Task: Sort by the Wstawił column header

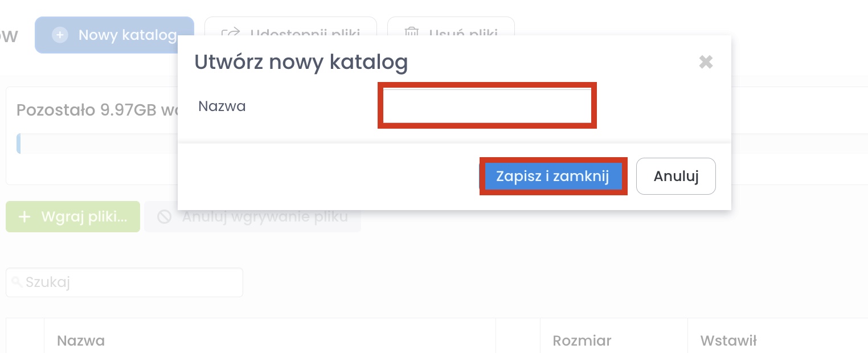Action: click(728, 340)
